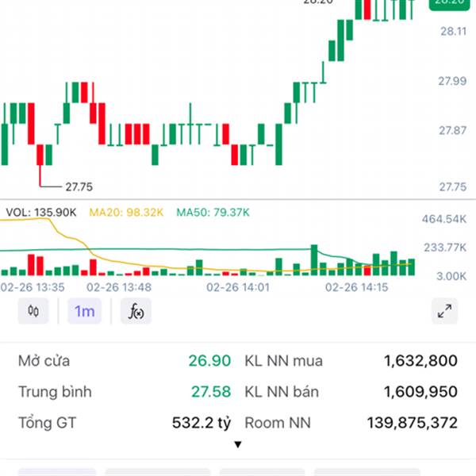Select the 1m timeframe button
Viewport: 476px width, 476px height.
pyautogui.click(x=84, y=311)
